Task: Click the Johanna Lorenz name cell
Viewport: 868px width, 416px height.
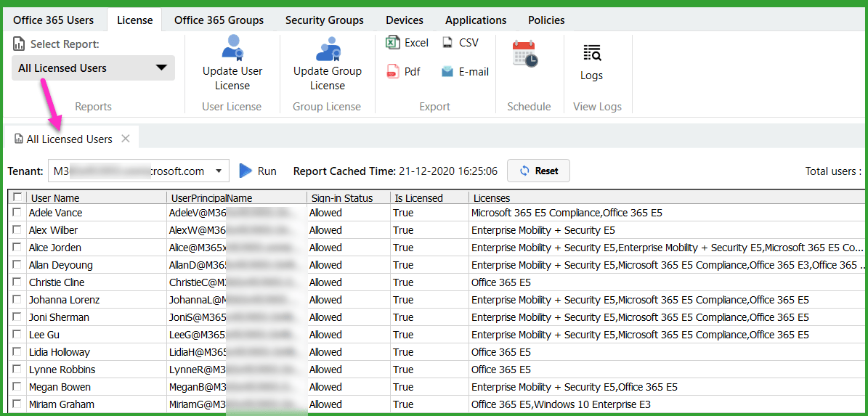Action: 97,300
